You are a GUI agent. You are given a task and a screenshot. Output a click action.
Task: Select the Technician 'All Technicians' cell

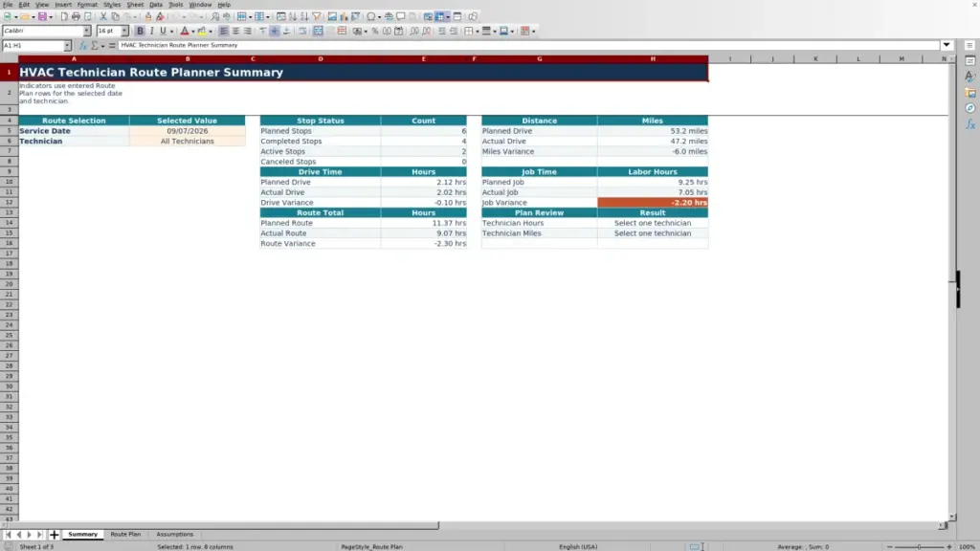(x=187, y=142)
